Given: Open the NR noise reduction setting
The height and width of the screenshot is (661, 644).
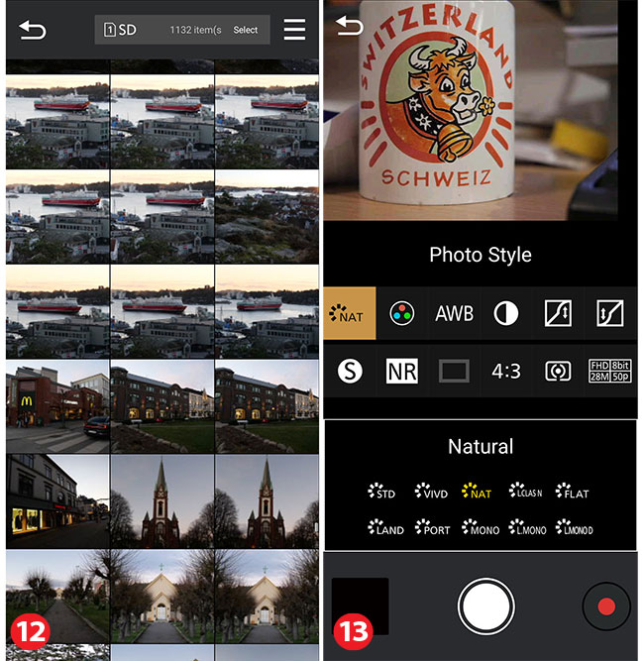Looking at the screenshot, I should pyautogui.click(x=402, y=372).
